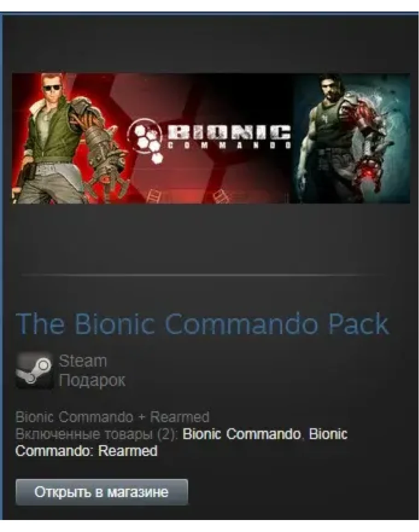The height and width of the screenshot is (532, 419).
Task: Click the 'Steam' label next to the logo
Action: pyautogui.click(x=83, y=361)
